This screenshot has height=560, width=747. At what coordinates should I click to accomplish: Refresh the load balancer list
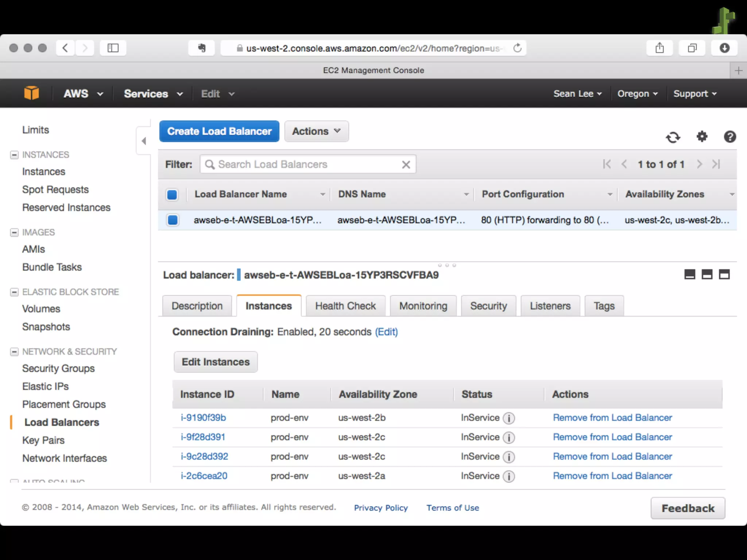click(673, 137)
